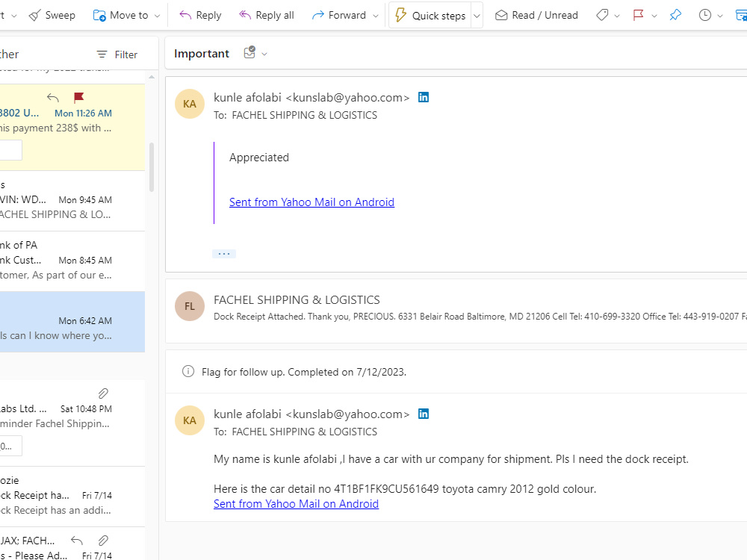Click Flag for follow up completed notice
The image size is (747, 560).
(x=304, y=372)
